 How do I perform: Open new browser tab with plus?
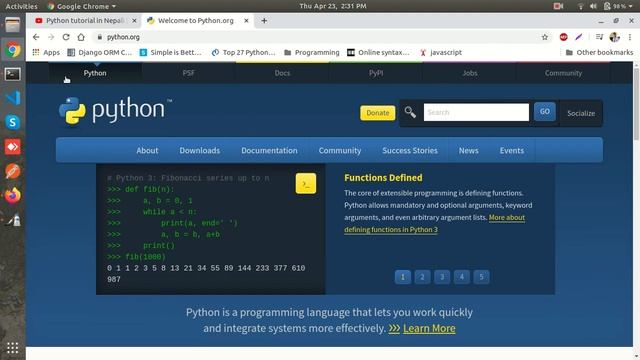coord(264,20)
